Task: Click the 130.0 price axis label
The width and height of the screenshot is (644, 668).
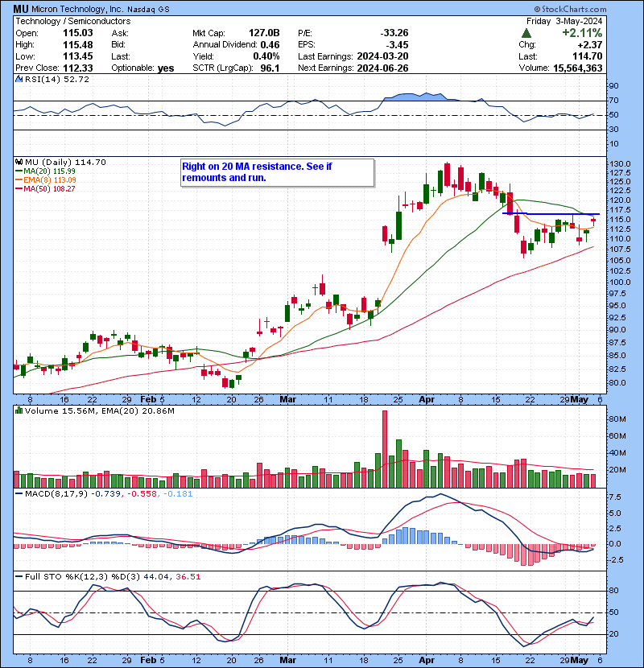Action: coord(620,164)
